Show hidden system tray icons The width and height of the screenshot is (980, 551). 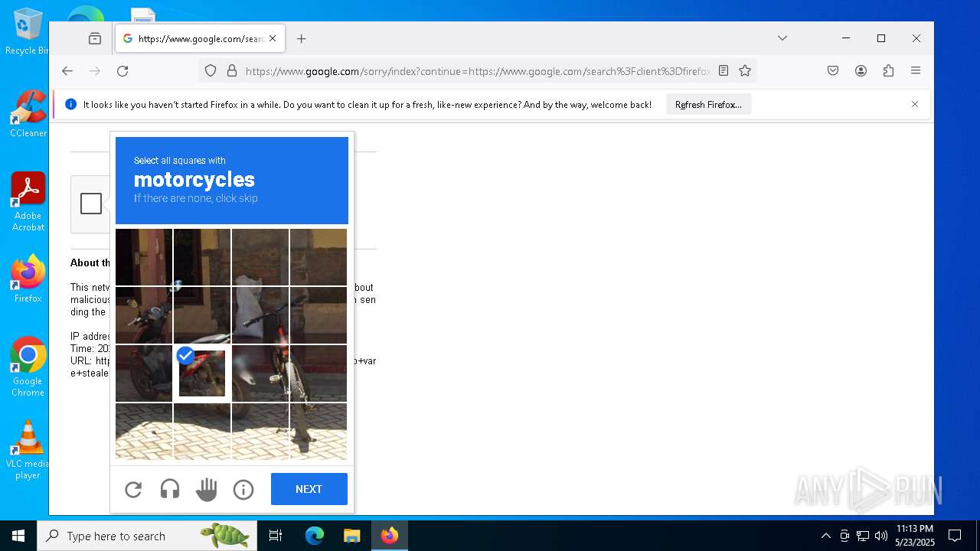pos(825,536)
